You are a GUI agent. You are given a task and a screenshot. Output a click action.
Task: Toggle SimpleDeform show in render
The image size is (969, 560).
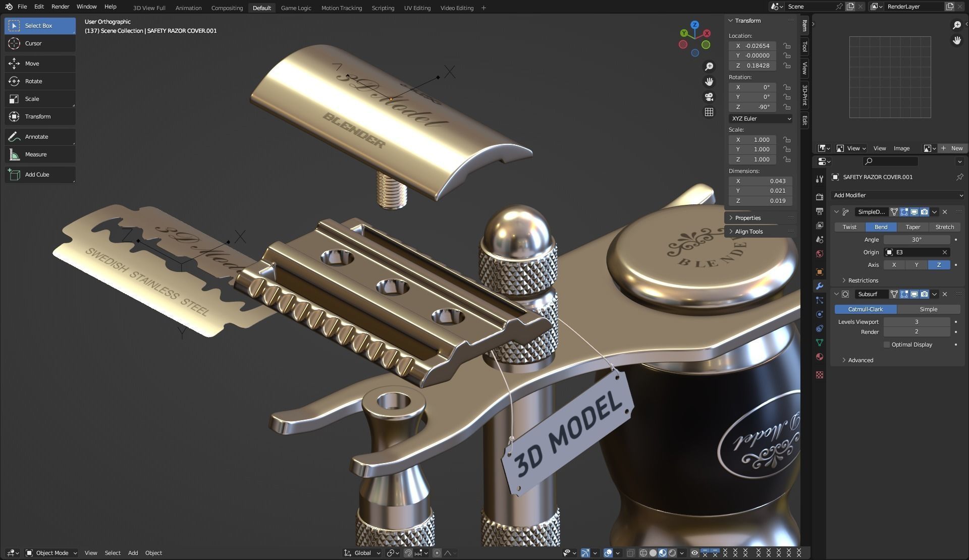pyautogui.click(x=924, y=212)
